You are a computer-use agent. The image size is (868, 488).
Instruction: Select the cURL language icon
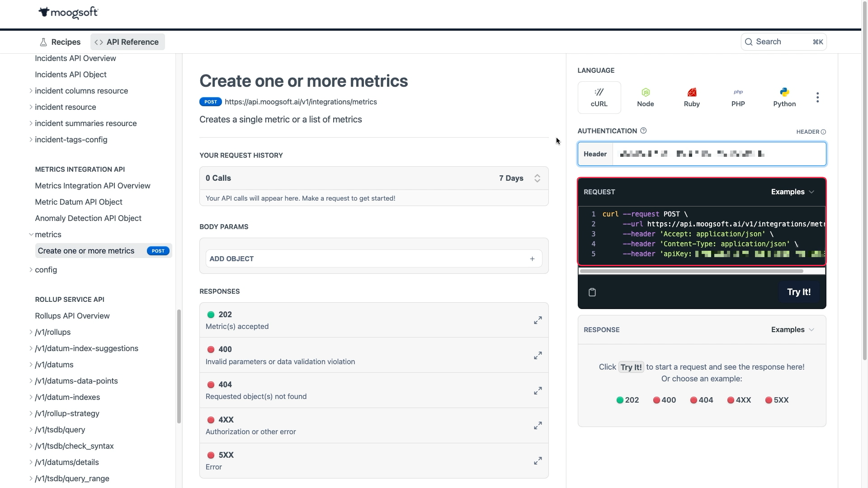point(599,98)
